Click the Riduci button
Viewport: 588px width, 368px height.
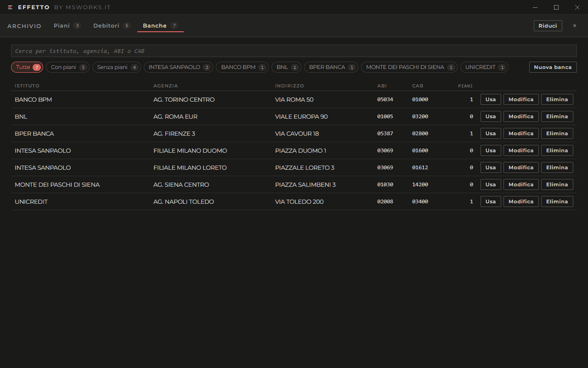(x=548, y=26)
